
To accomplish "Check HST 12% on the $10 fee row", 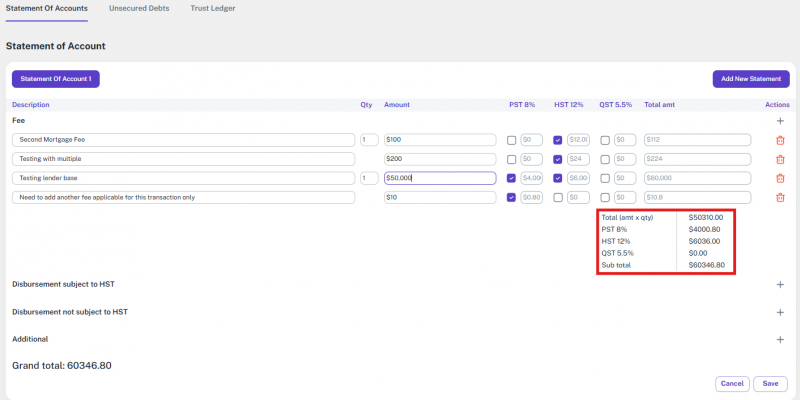I will (558, 197).
